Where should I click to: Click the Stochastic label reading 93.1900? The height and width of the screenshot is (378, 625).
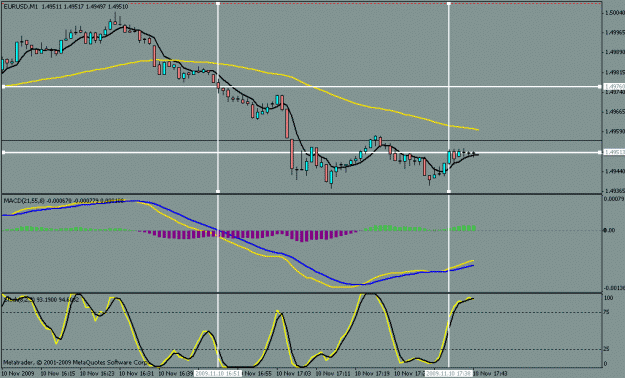(x=41, y=299)
